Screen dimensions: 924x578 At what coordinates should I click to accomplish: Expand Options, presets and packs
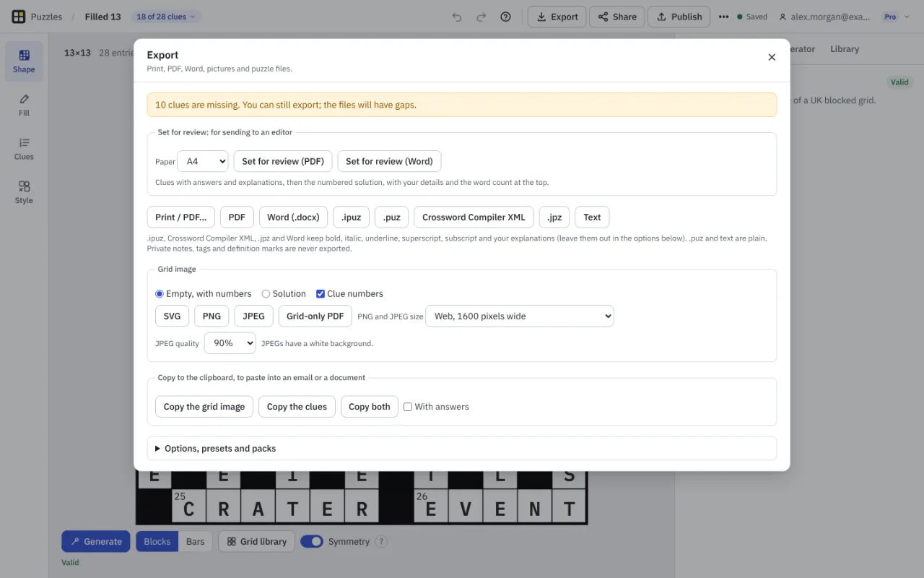point(462,448)
